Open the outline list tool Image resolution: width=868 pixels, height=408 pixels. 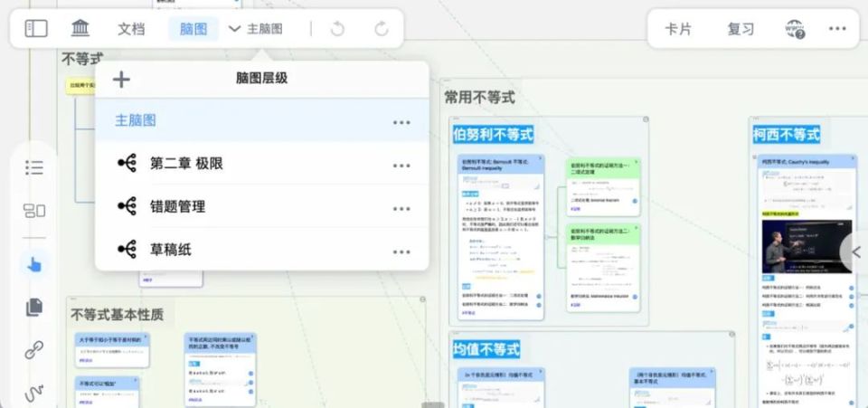(x=34, y=167)
